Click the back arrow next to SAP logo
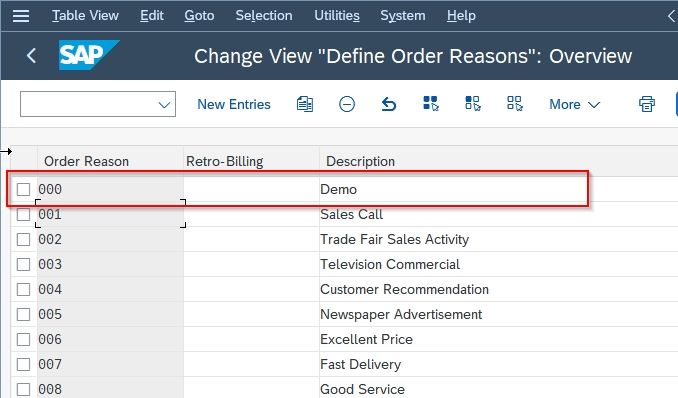The height and width of the screenshot is (398, 678). pos(31,56)
